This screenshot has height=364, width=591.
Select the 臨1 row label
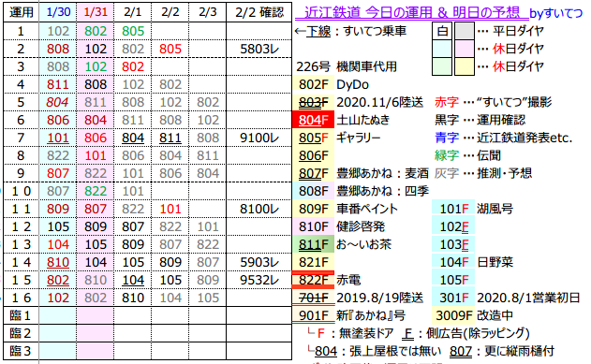tap(22, 315)
